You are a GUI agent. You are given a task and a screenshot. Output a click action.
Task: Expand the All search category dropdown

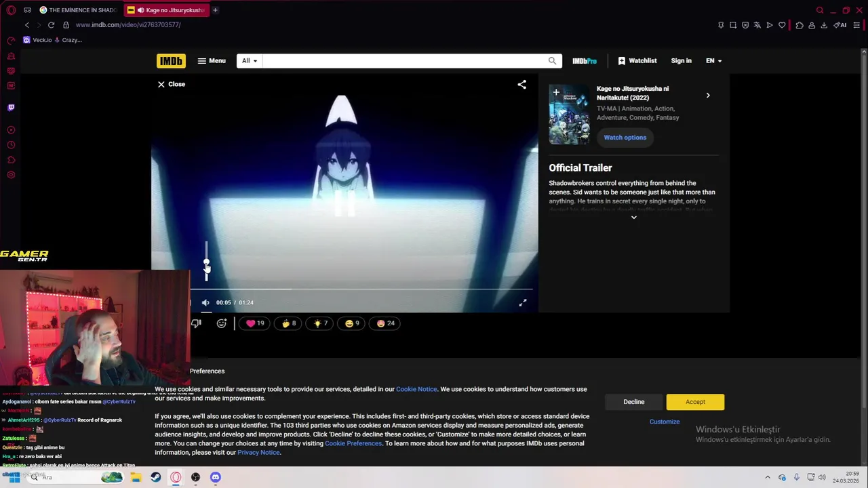[x=250, y=61]
